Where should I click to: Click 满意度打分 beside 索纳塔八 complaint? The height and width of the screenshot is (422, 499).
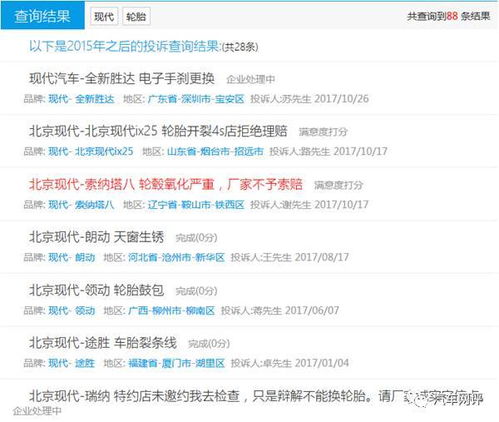[x=338, y=185]
